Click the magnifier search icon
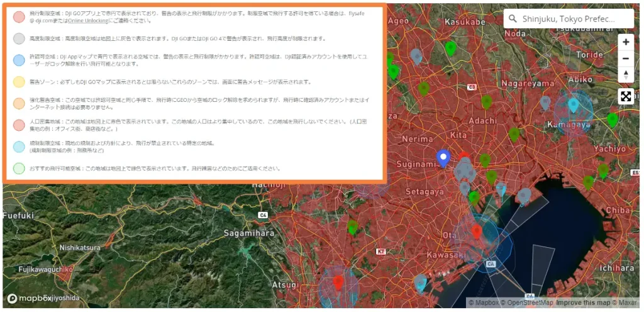Image resolution: width=644 pixels, height=312 pixels. (513, 19)
